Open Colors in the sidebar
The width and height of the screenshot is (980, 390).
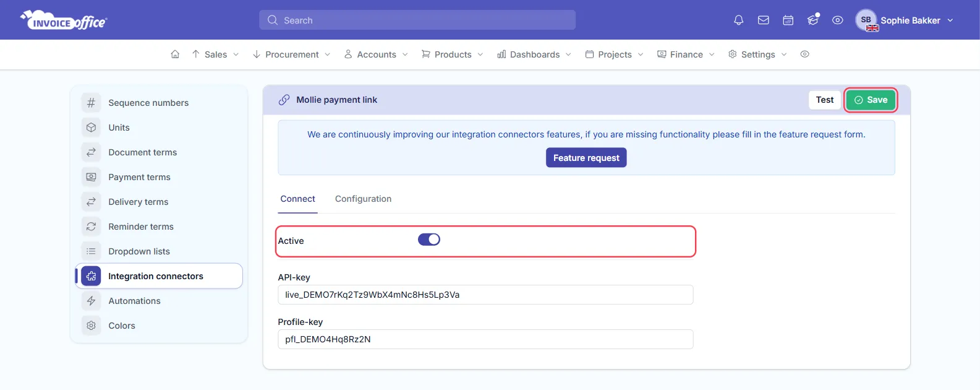[160, 326]
